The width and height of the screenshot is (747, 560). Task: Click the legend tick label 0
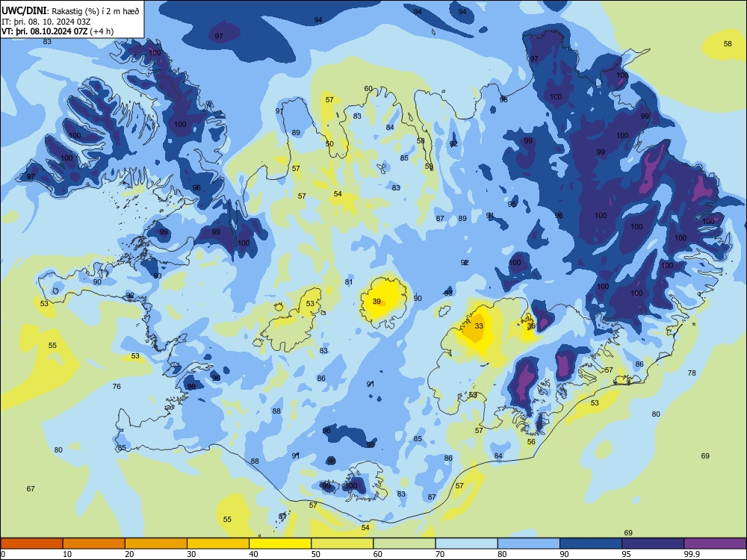pyautogui.click(x=3, y=554)
